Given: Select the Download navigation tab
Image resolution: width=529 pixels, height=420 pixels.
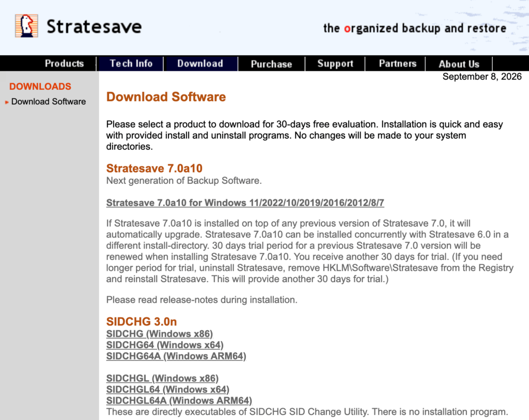Looking at the screenshot, I should pos(200,64).
